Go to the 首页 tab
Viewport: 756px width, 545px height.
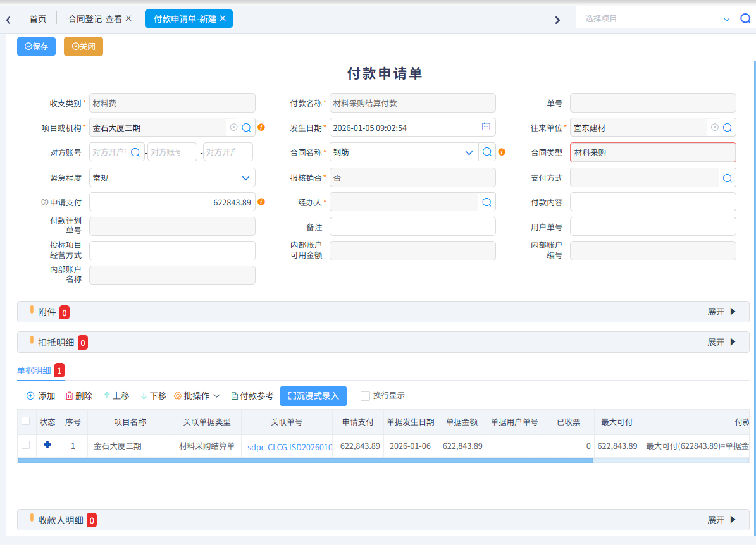(38, 19)
